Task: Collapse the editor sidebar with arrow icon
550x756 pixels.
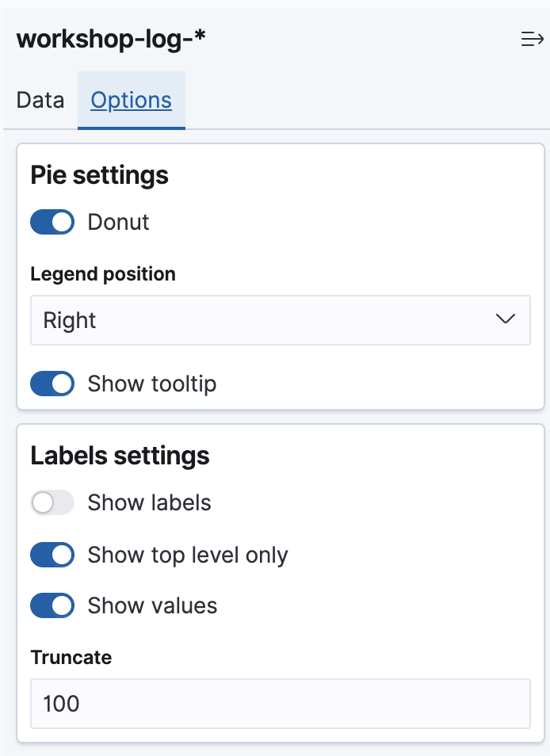Action: point(532,39)
